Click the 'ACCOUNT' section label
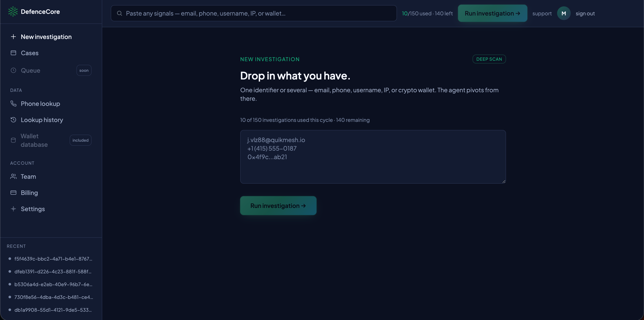 pos(22,163)
